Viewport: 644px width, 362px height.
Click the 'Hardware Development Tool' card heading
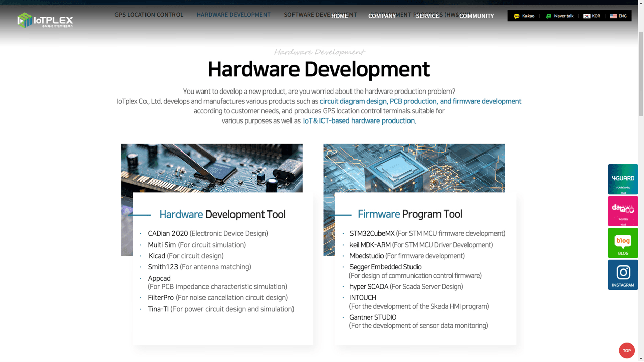222,214
